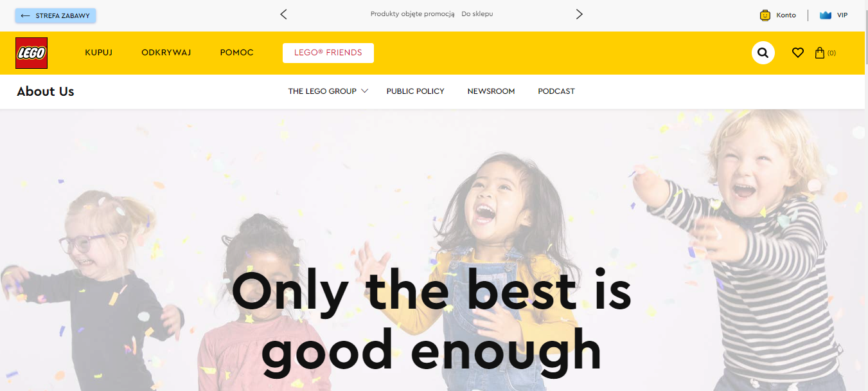Click the page vertical scrollbar

pyautogui.click(x=865, y=193)
